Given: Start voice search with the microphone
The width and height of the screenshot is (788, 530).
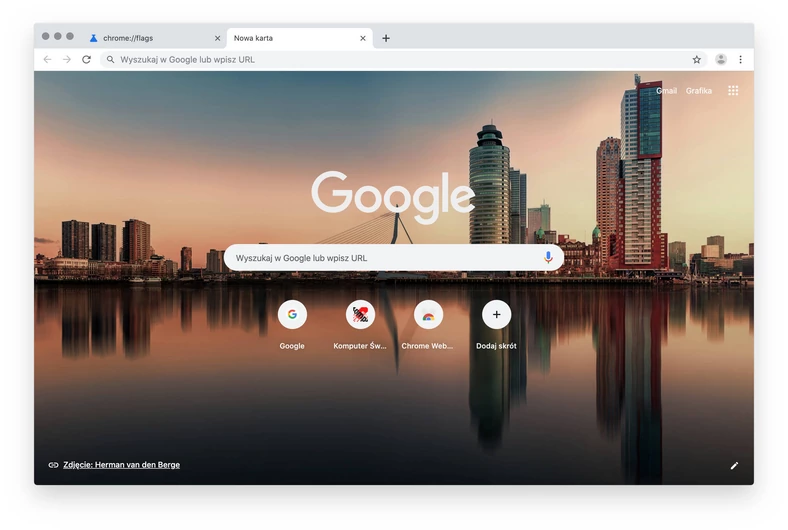Looking at the screenshot, I should pos(548,257).
